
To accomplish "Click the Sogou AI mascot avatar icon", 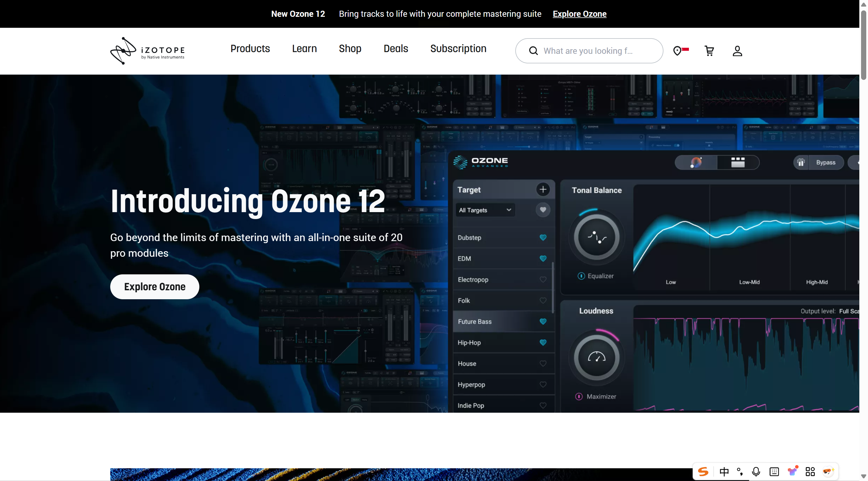I will pyautogui.click(x=828, y=471).
